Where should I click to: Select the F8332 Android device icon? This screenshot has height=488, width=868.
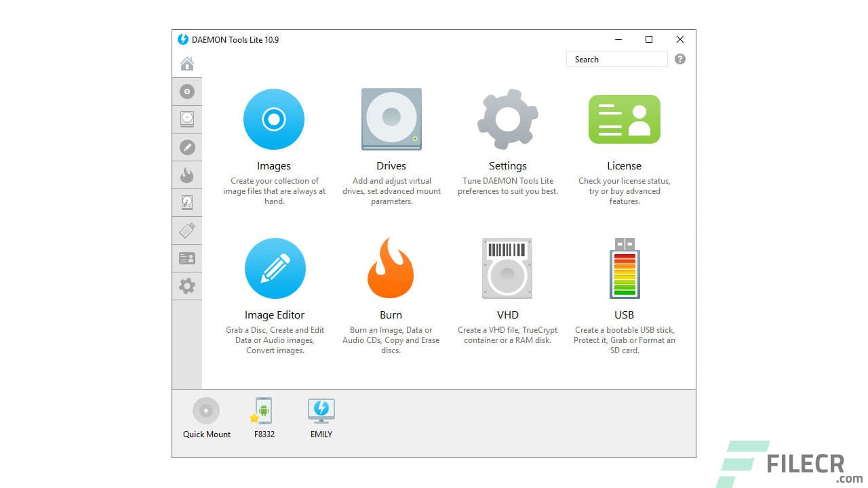(263, 410)
